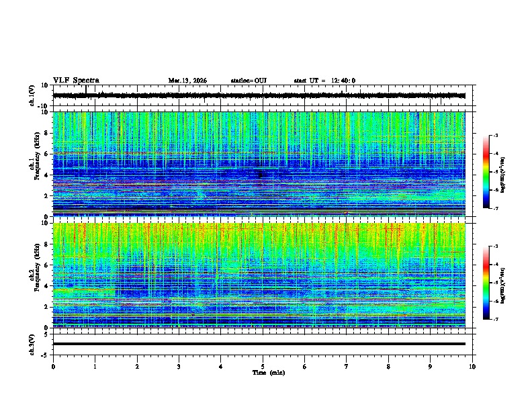
Task: Click "4" kHz tick on ch.2 frequency axis
Action: [47, 286]
